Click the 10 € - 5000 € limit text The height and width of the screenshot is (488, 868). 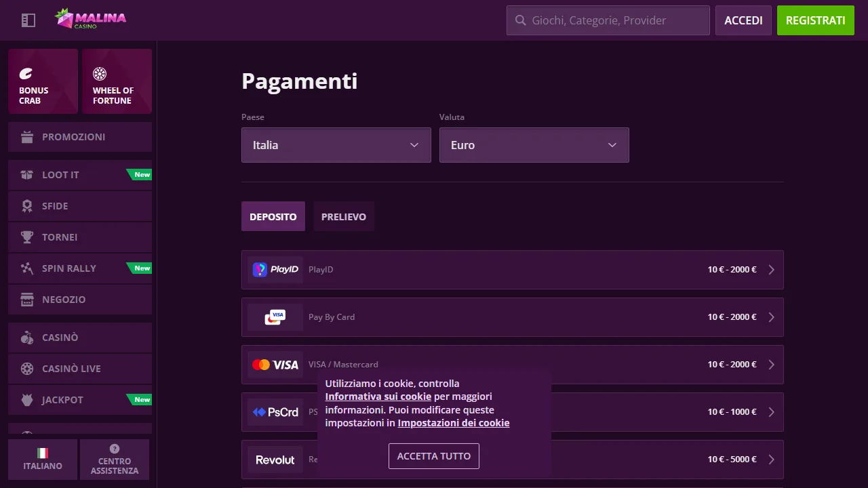pyautogui.click(x=732, y=460)
